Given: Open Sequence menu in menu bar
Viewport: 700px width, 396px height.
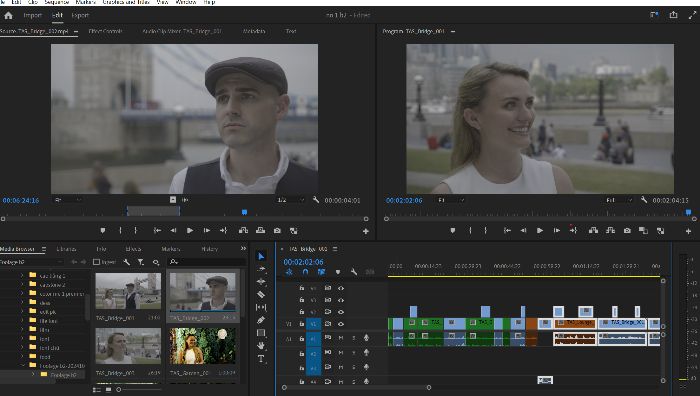Looking at the screenshot, I should click(57, 2).
